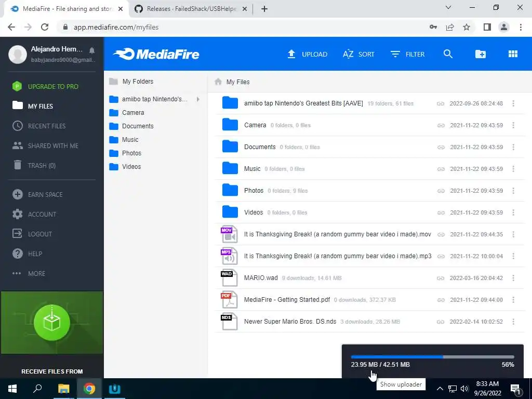Viewport: 532px width, 399px height.
Task: Switch to grid view icon
Action: 513,54
